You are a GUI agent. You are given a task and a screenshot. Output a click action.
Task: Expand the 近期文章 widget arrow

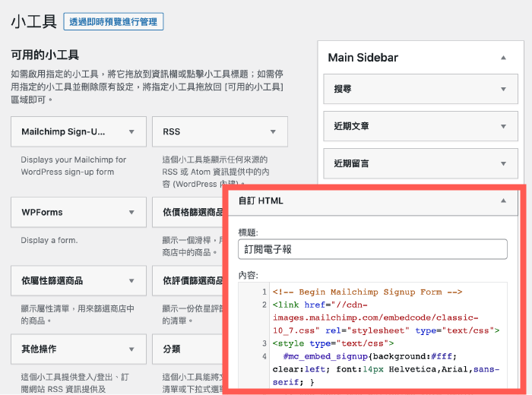[x=503, y=126]
